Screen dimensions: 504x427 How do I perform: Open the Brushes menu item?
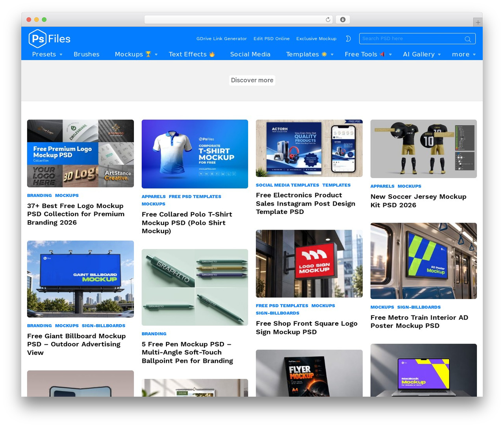[87, 54]
